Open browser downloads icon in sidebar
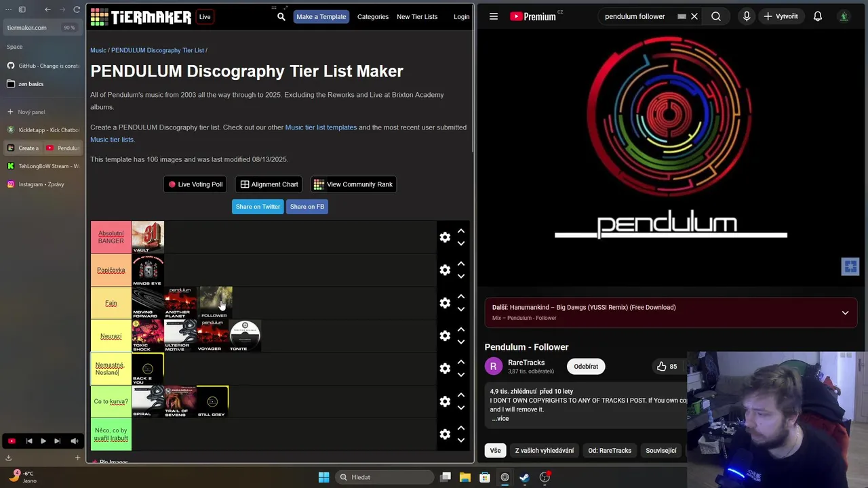The width and height of the screenshot is (868, 488). coord(8,457)
